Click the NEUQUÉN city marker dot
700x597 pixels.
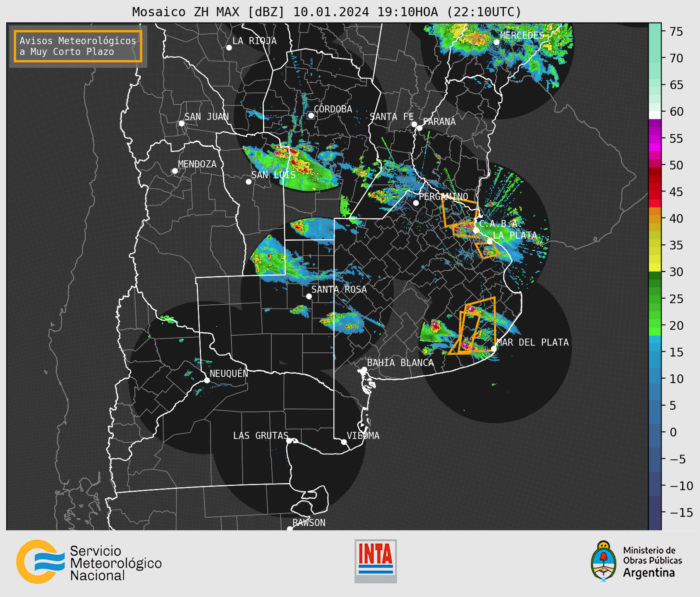pos(207,380)
